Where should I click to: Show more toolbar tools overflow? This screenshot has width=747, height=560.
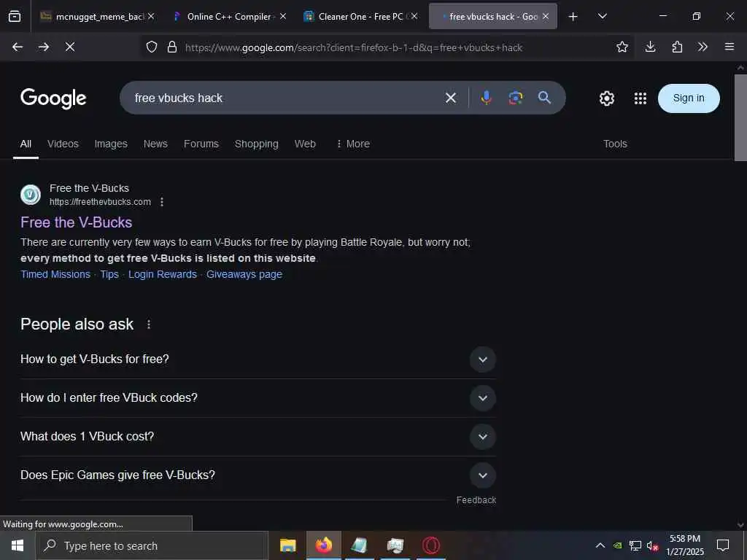(703, 47)
